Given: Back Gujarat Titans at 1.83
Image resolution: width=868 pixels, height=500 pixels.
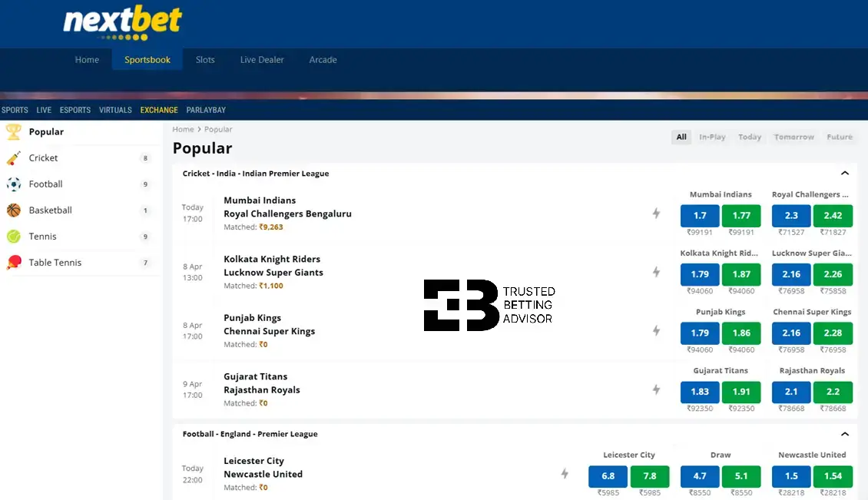Looking at the screenshot, I should point(700,392).
